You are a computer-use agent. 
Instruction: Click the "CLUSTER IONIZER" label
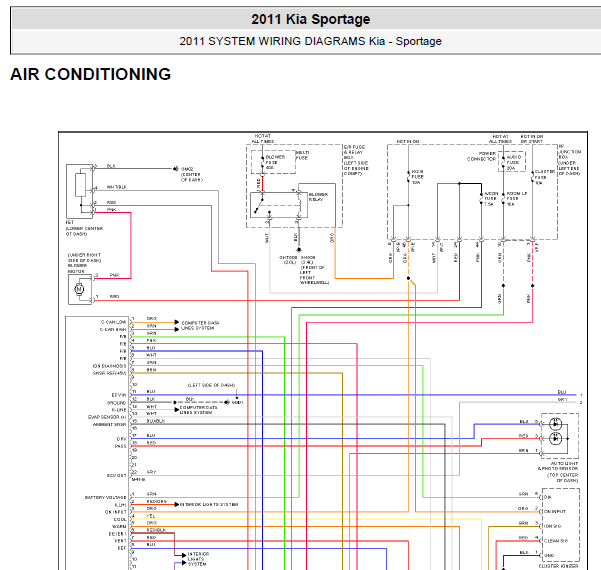pyautogui.click(x=558, y=566)
